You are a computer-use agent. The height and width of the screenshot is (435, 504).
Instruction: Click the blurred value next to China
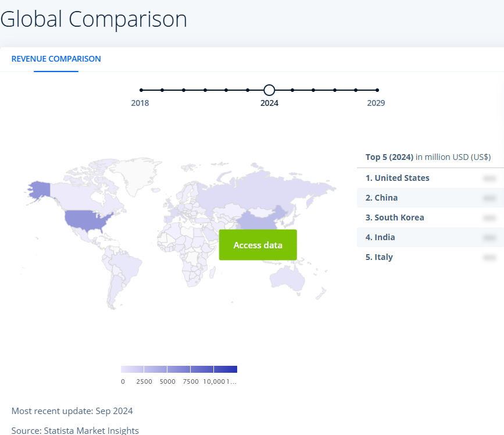(x=489, y=198)
